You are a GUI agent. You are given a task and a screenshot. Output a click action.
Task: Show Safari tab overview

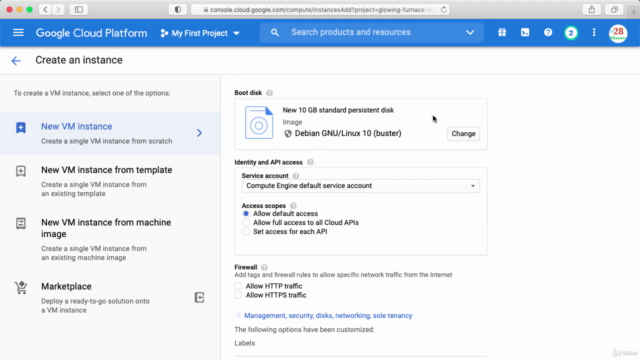(x=614, y=9)
